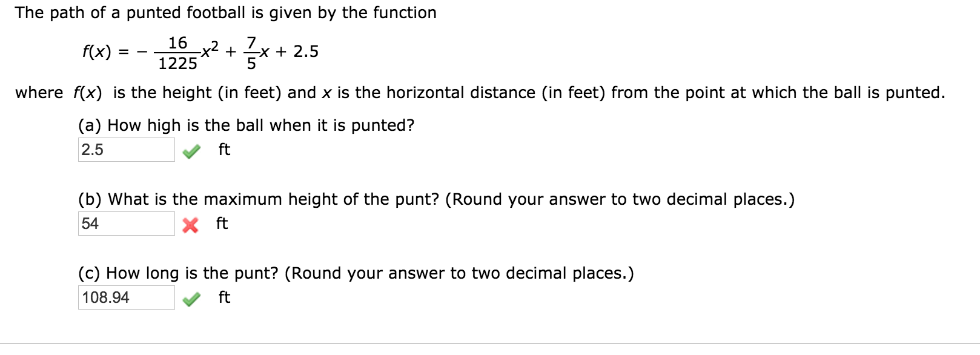Click the ft label next to answer 2.5

(223, 150)
